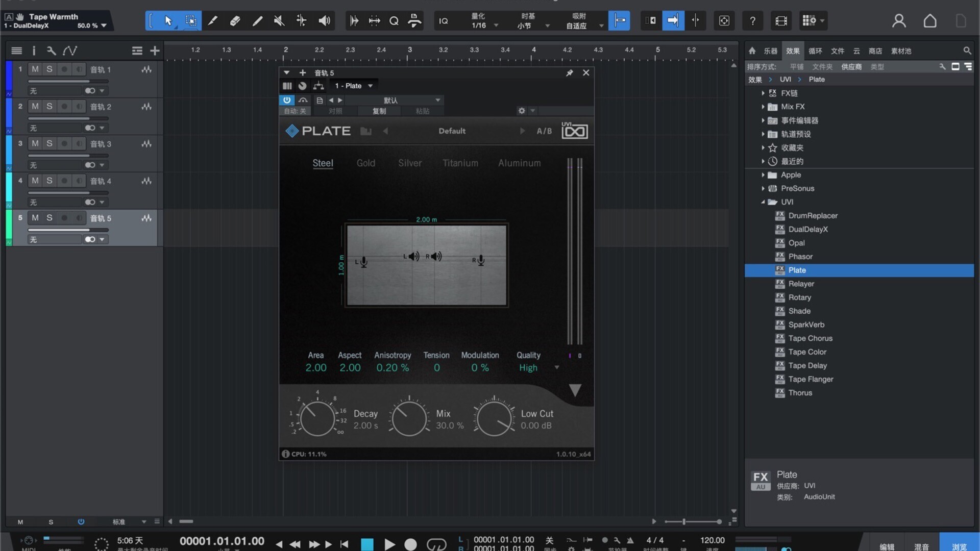Go to the Start page home icon
Viewport: 980px width, 551px height.
930,21
